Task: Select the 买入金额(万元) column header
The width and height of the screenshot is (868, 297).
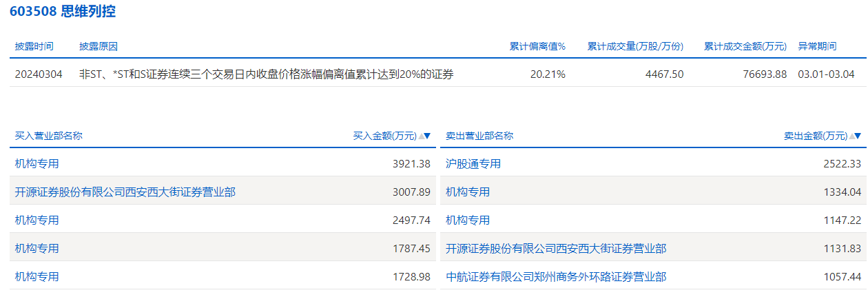Action: pyautogui.click(x=384, y=136)
